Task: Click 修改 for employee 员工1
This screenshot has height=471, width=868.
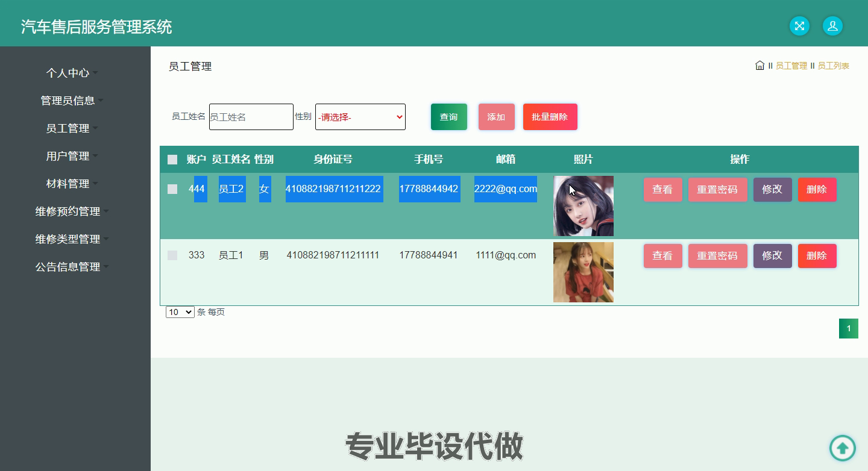Action: click(x=773, y=256)
